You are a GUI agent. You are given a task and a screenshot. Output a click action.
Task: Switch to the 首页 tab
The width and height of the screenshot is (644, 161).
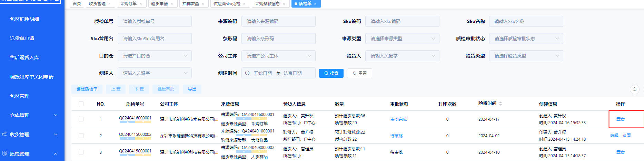point(77,4)
